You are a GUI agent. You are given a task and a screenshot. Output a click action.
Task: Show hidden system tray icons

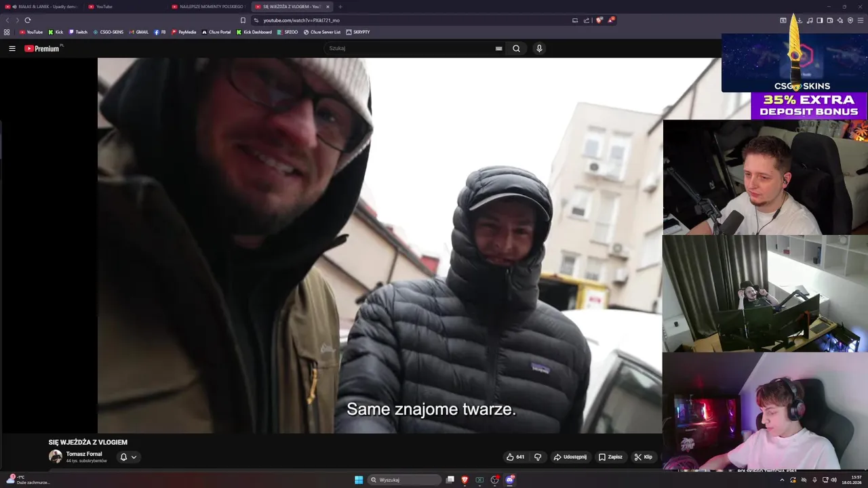point(782,480)
